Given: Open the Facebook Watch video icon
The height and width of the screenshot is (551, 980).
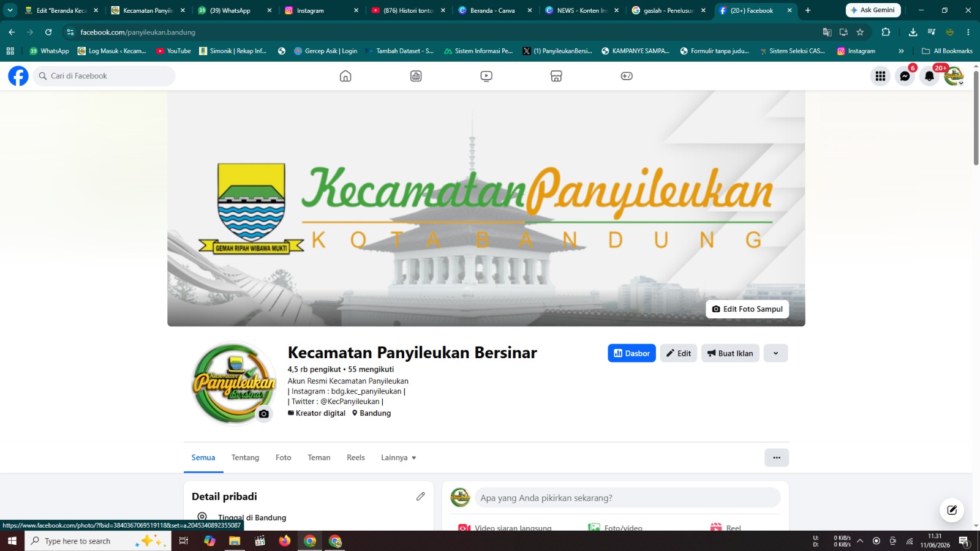Looking at the screenshot, I should (x=486, y=76).
